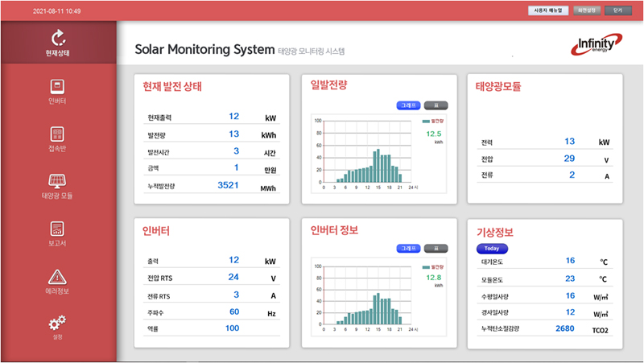Switch 인버터 정보 card to 표 view
Image resolution: width=644 pixels, height=363 pixels.
(436, 249)
